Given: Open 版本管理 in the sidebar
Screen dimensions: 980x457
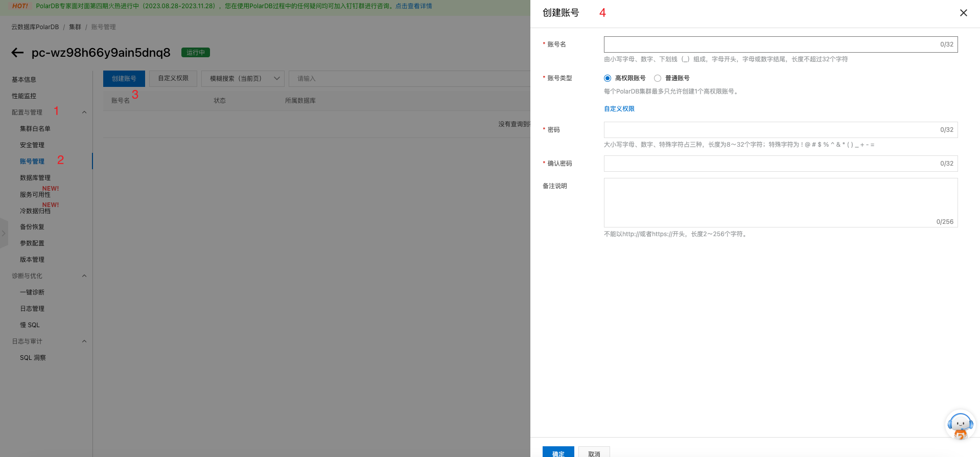Looking at the screenshot, I should point(32,260).
